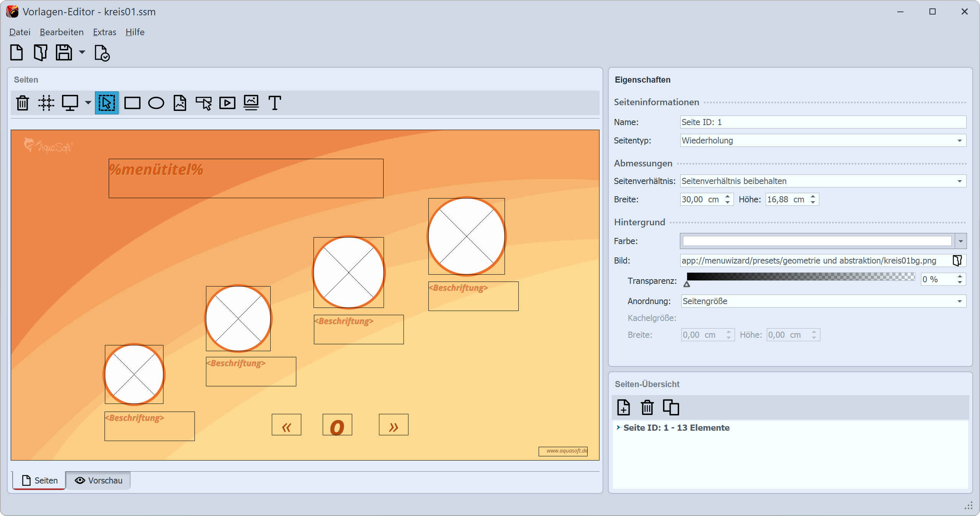Toggle the grid snapping icon

pyautogui.click(x=46, y=103)
